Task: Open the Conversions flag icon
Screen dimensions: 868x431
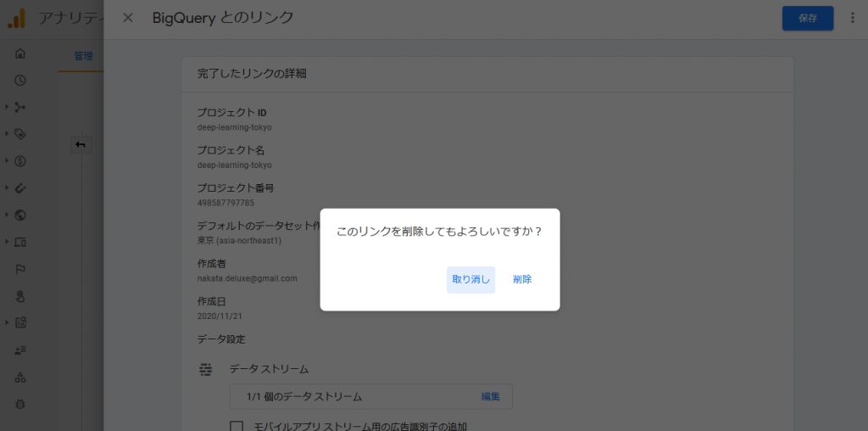Action: 20,269
